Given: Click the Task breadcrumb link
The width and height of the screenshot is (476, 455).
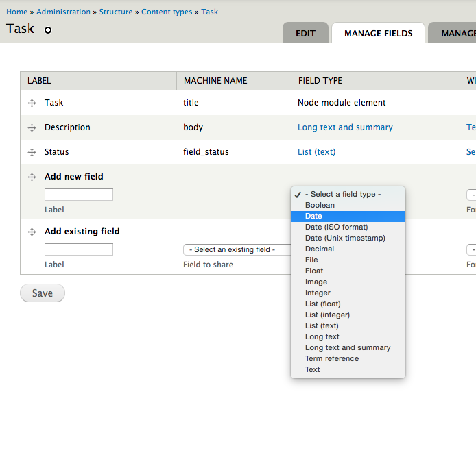Looking at the screenshot, I should coord(209,12).
